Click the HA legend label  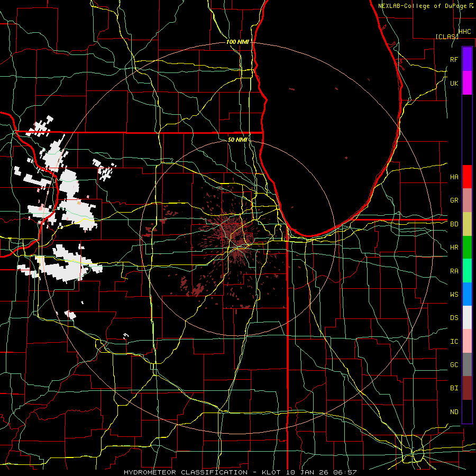click(x=454, y=177)
